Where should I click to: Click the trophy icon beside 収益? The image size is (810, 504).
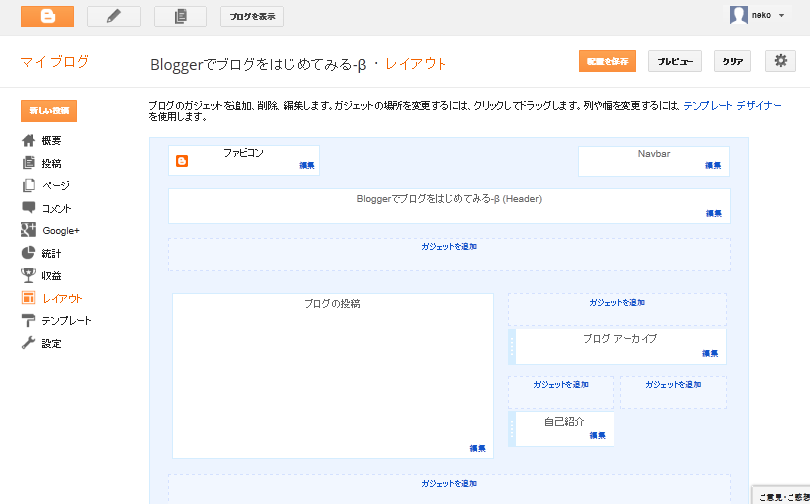pyautogui.click(x=28, y=275)
